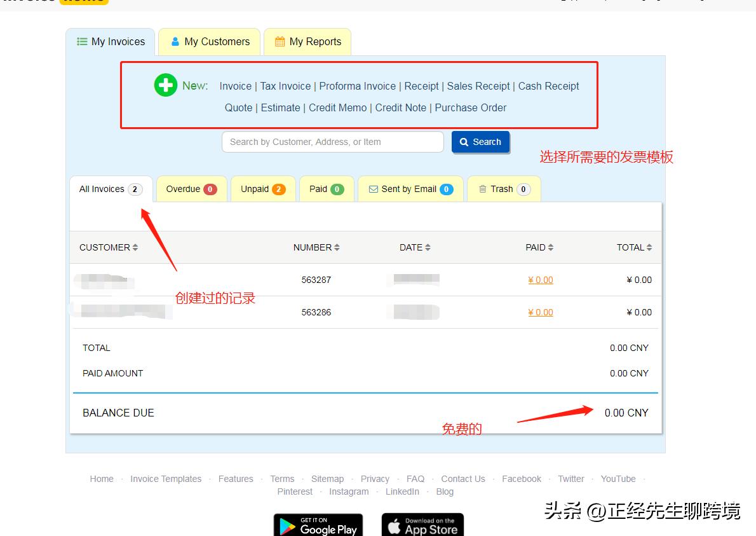Start a new Credit Memo
This screenshot has width=756, height=536.
(337, 107)
